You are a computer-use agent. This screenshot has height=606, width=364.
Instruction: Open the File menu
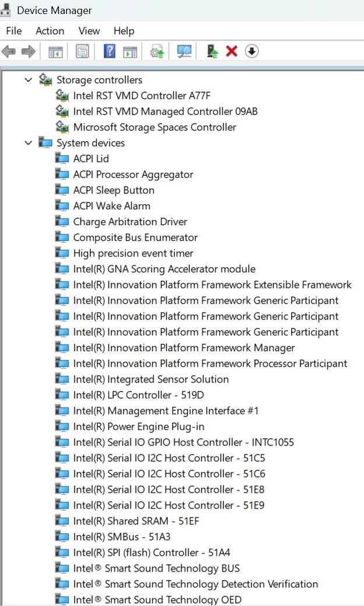[x=14, y=31]
